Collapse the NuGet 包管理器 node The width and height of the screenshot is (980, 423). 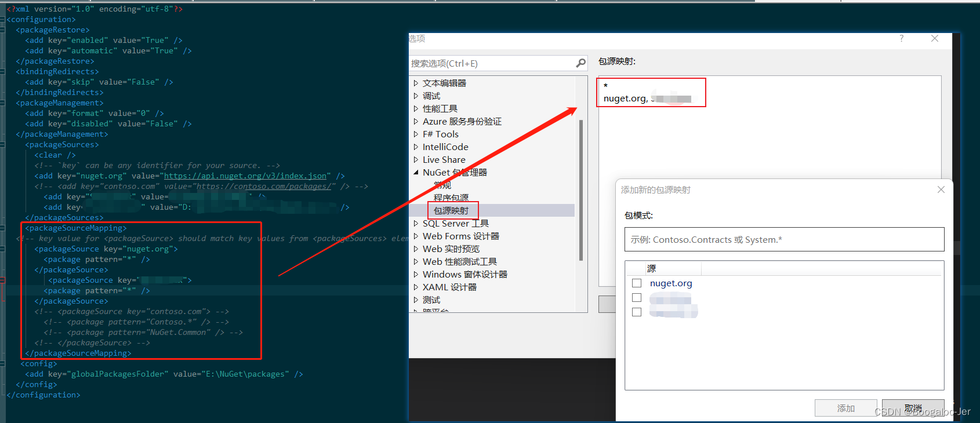click(x=416, y=172)
